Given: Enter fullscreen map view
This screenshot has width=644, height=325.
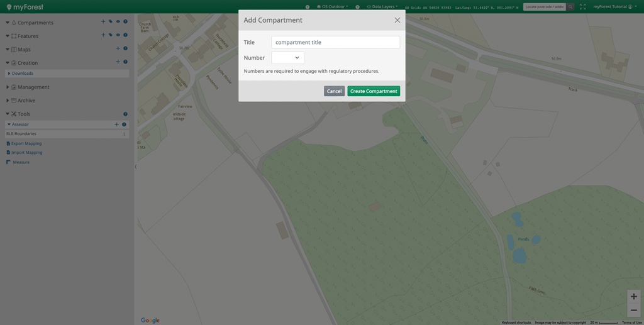Looking at the screenshot, I should click(x=583, y=7).
